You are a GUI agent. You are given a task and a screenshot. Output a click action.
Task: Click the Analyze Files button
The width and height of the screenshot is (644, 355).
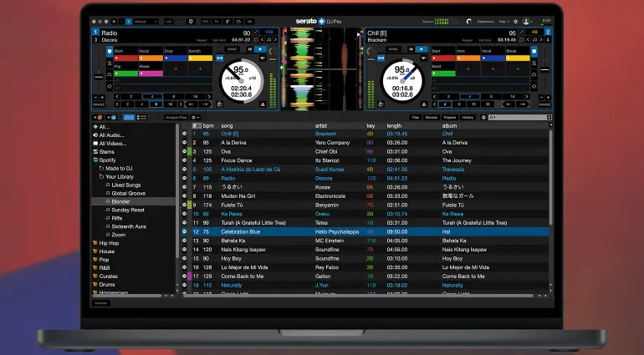[x=175, y=117]
